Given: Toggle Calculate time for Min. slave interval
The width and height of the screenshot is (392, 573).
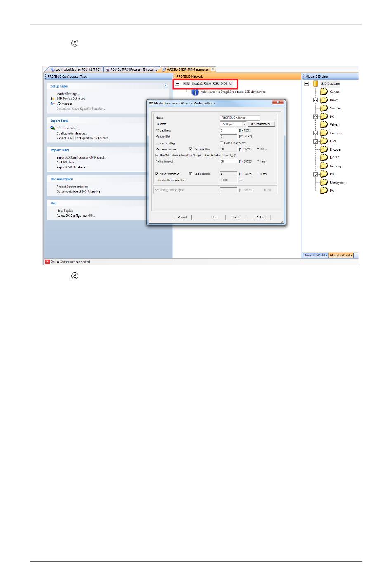Looking at the screenshot, I should tap(191, 149).
